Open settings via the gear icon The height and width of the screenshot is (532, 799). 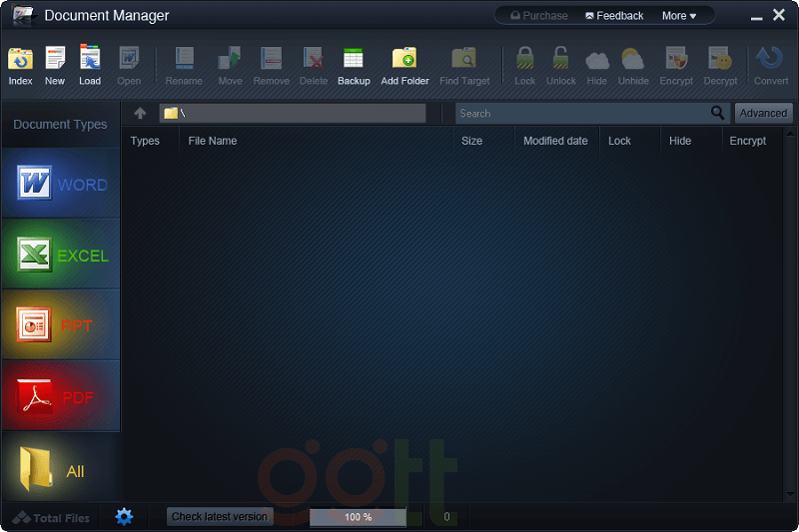click(124, 517)
